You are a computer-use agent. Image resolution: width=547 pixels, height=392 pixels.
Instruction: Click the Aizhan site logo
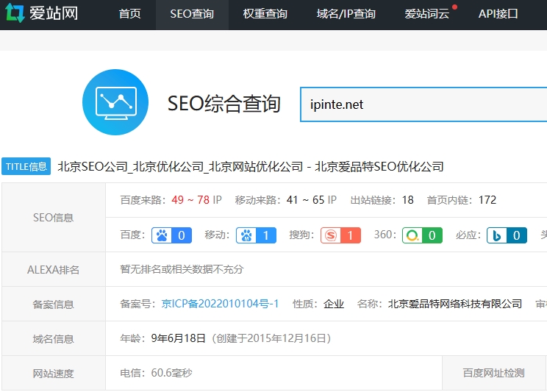point(41,13)
